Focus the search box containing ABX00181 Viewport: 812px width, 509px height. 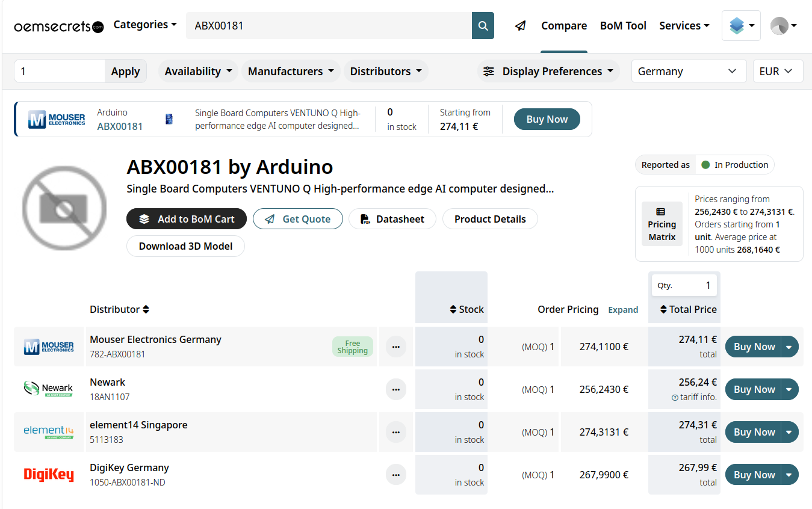pyautogui.click(x=329, y=26)
